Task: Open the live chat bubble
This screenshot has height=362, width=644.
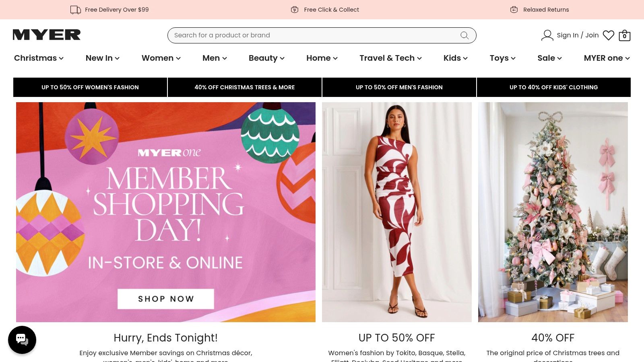Action: [x=22, y=339]
